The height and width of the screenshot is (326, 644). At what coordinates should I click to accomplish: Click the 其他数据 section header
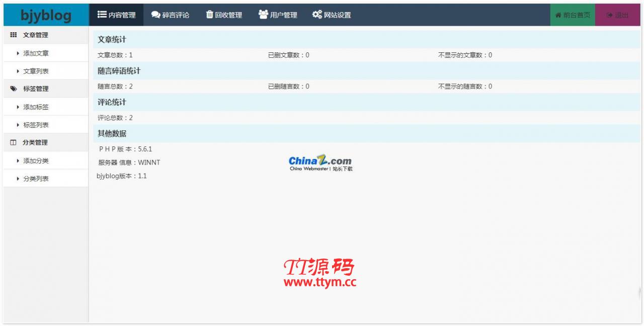367,134
